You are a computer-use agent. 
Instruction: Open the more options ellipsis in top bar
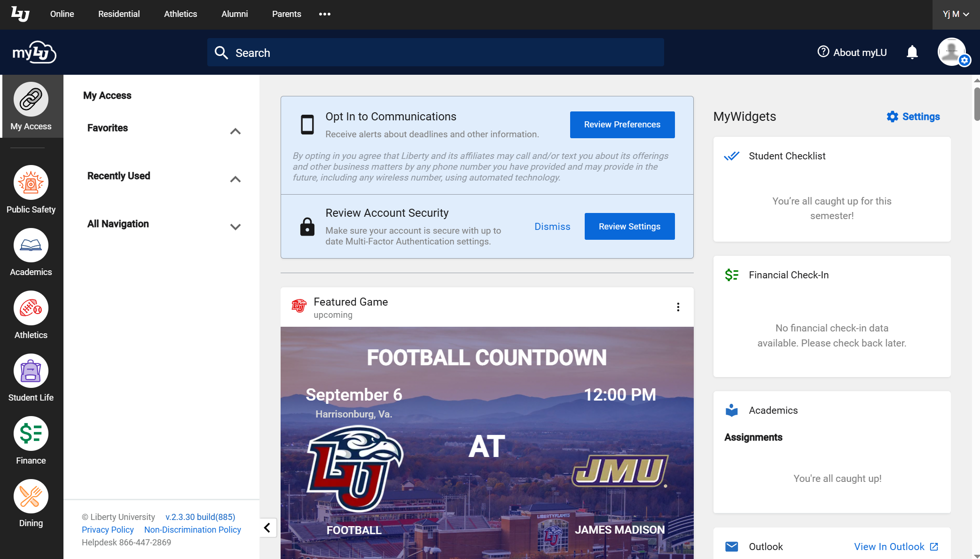click(325, 14)
